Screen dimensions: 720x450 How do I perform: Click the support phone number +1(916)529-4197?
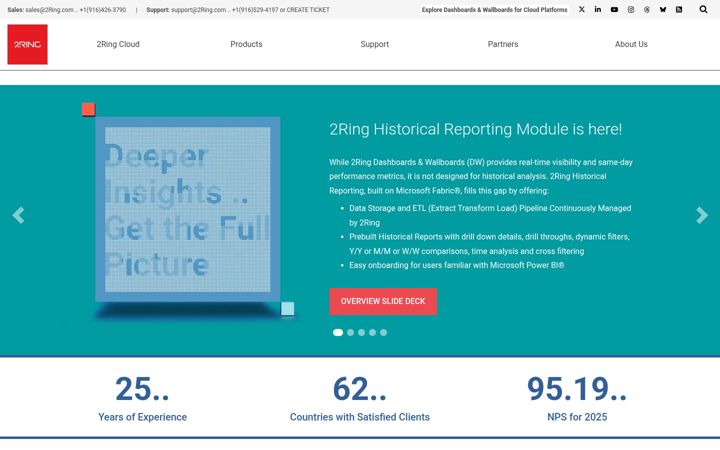255,10
